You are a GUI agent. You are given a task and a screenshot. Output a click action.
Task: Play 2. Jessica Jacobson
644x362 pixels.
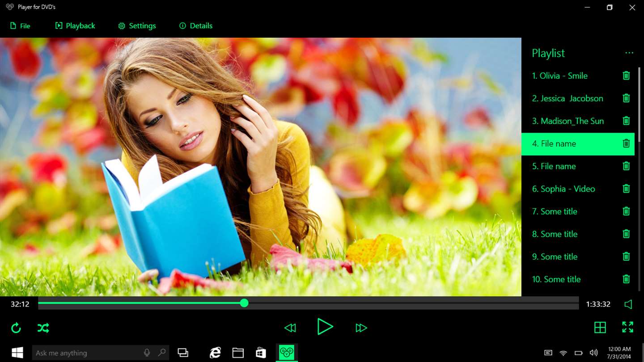point(567,98)
